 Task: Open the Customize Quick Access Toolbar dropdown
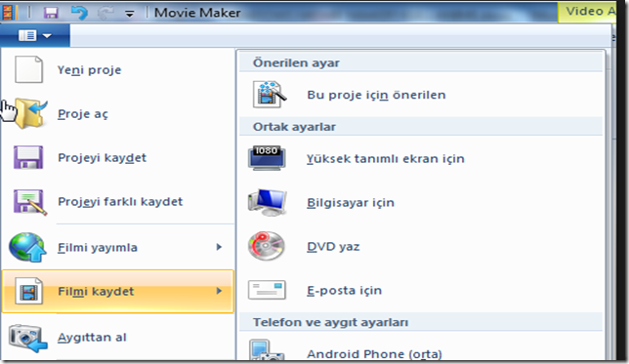(129, 14)
